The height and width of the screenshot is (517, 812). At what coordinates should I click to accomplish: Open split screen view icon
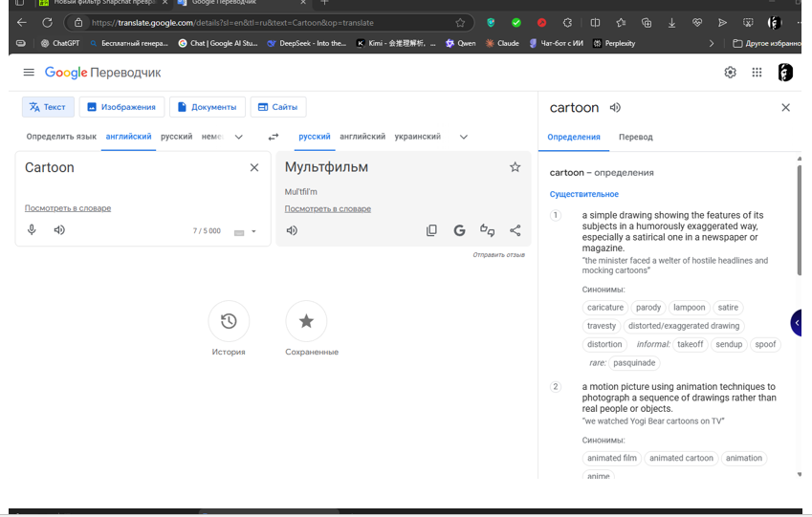pos(595,22)
